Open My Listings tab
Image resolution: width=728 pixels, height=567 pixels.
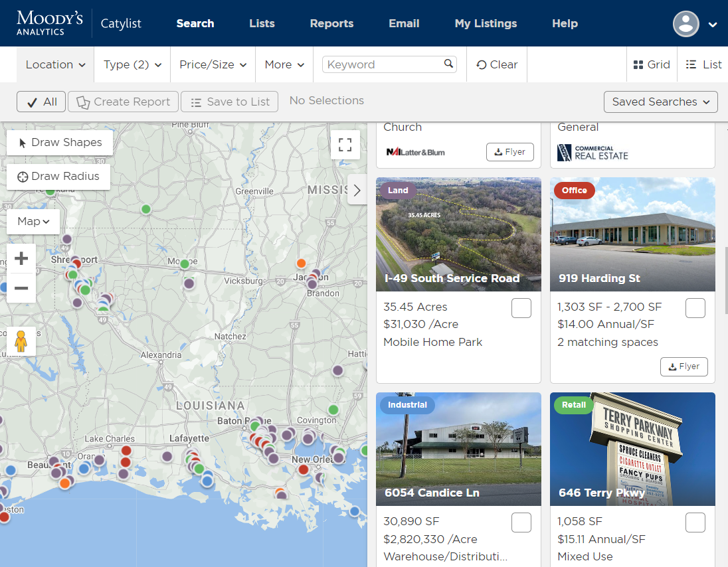pos(486,24)
